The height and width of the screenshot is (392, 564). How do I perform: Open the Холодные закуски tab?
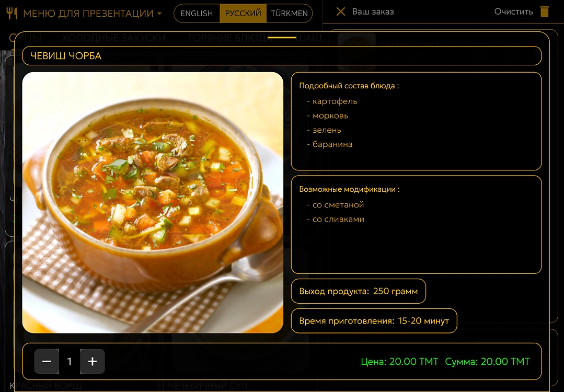point(113,38)
